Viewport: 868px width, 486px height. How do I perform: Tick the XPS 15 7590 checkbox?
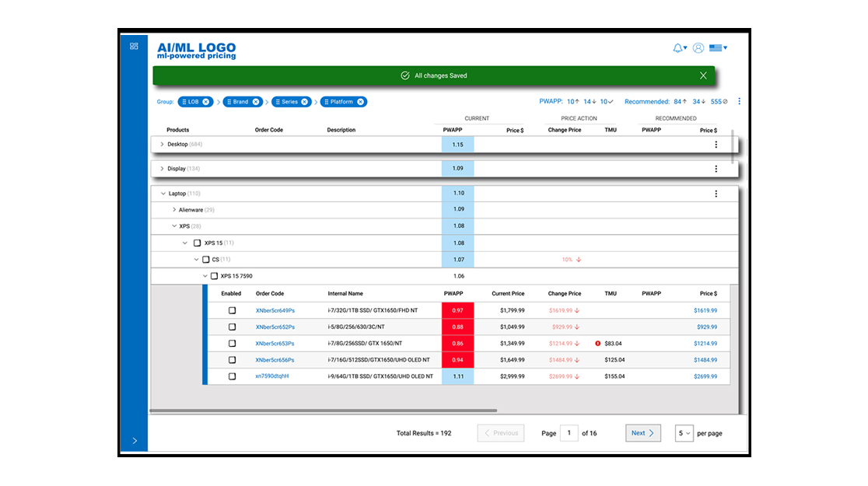coord(214,275)
